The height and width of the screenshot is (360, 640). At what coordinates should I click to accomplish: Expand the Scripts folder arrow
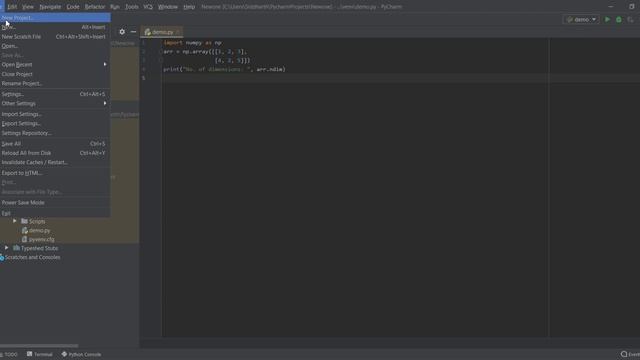15,221
